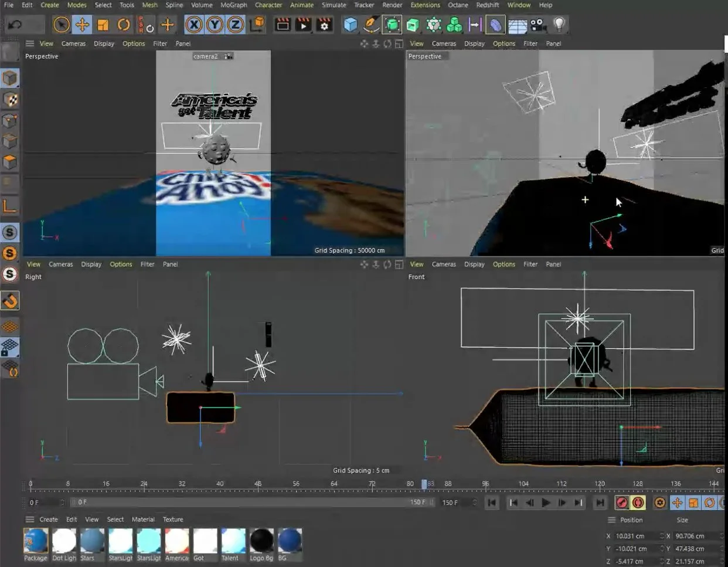Select the Package material swatch
The width and height of the screenshot is (728, 567).
coord(36,541)
